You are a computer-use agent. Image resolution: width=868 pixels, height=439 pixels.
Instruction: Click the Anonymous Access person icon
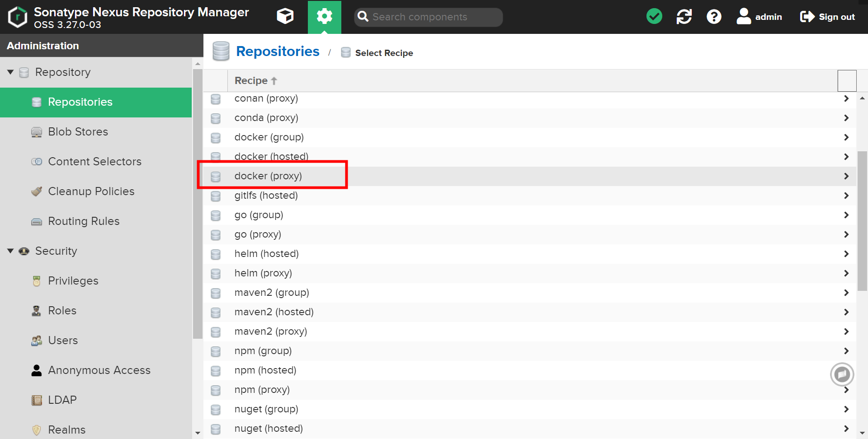click(x=36, y=370)
